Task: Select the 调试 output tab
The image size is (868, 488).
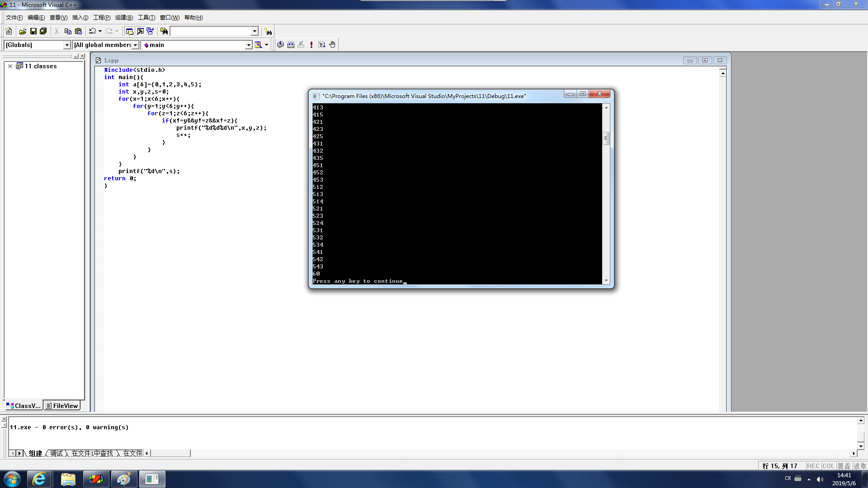Action: click(x=57, y=453)
